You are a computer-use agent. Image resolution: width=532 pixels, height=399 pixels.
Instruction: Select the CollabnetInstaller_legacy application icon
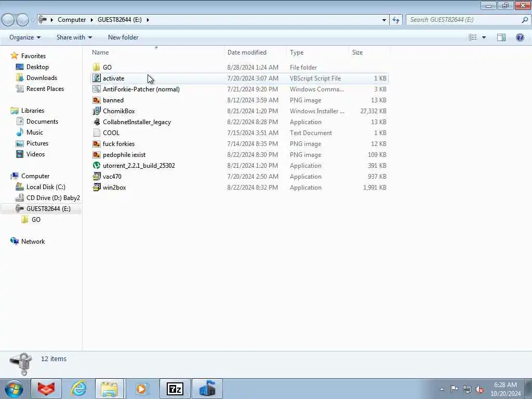click(96, 122)
